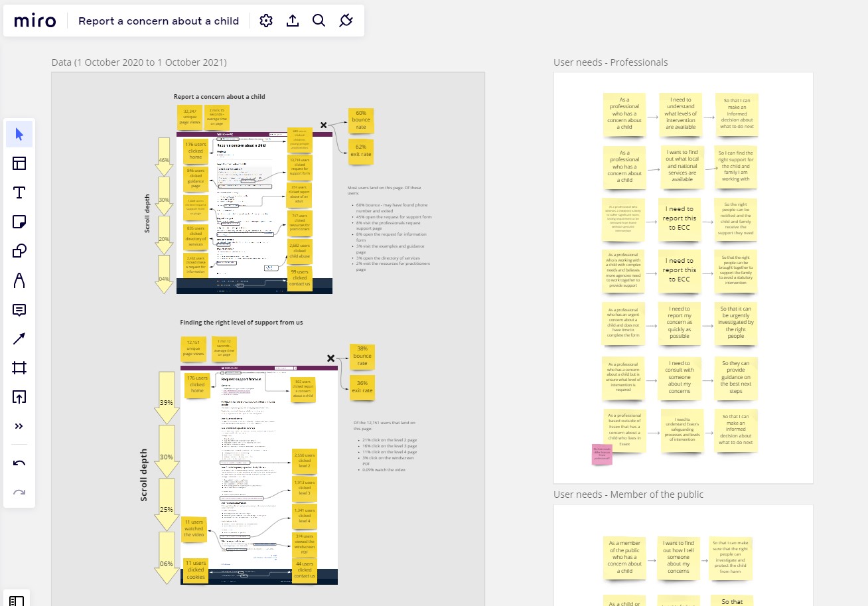
Task: Open the search function
Action: tap(319, 21)
